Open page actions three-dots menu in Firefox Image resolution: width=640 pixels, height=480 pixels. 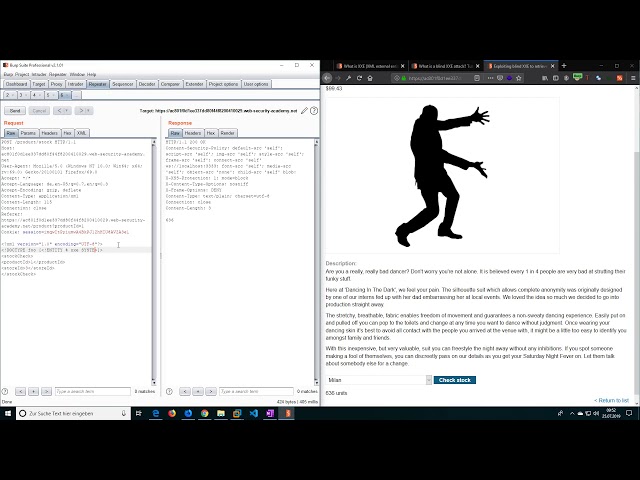pyautogui.click(x=490, y=78)
